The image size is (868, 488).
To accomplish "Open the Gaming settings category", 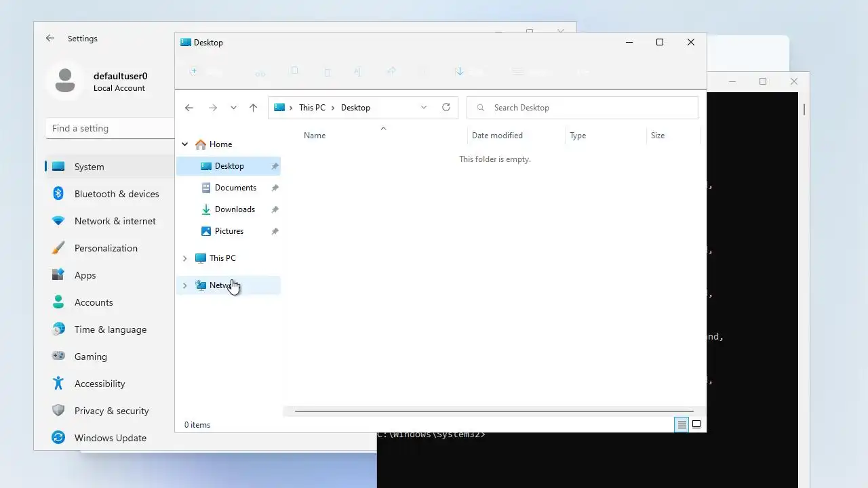I will tap(110, 357).
